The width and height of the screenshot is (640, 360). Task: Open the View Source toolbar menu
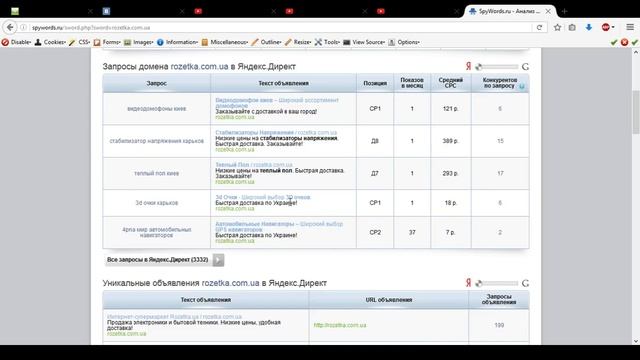pos(364,42)
